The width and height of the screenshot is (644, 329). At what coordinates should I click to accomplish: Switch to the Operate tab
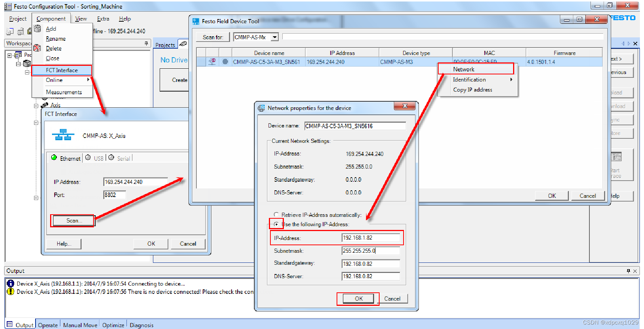(x=48, y=325)
